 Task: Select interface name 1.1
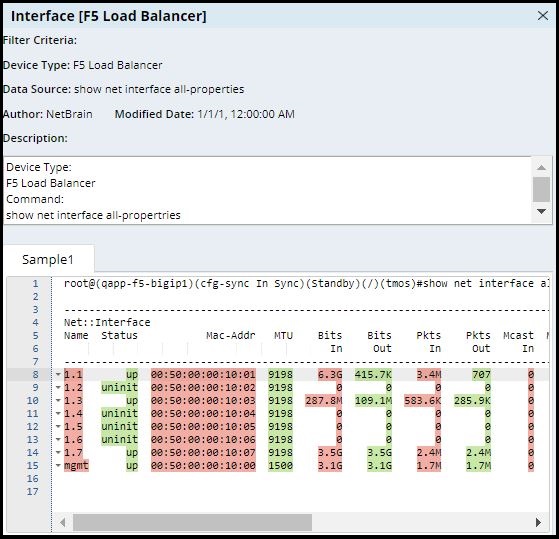click(x=73, y=375)
